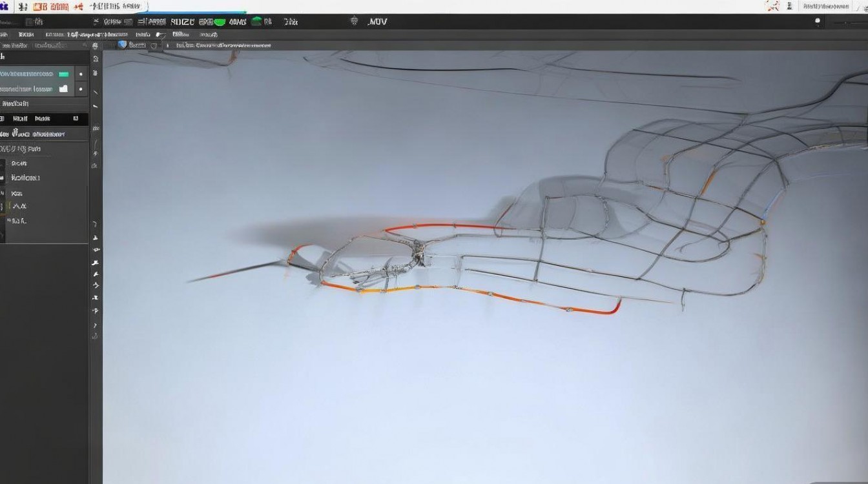Click the white round knob in the top-right toolbar
Image resolution: width=868 pixels, height=484 pixels.
[x=818, y=21]
